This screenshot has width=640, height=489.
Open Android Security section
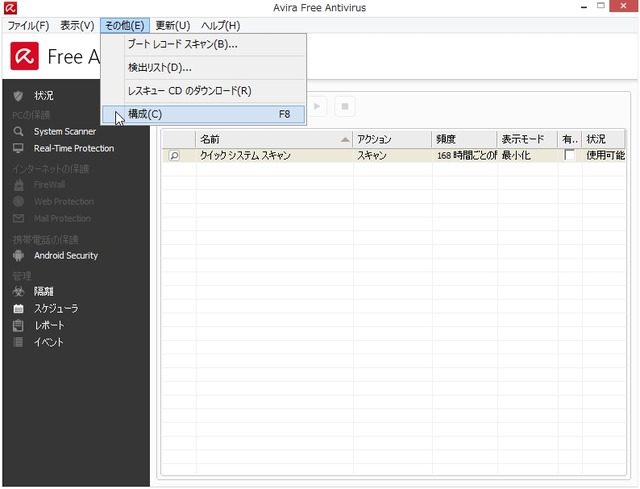(x=66, y=256)
